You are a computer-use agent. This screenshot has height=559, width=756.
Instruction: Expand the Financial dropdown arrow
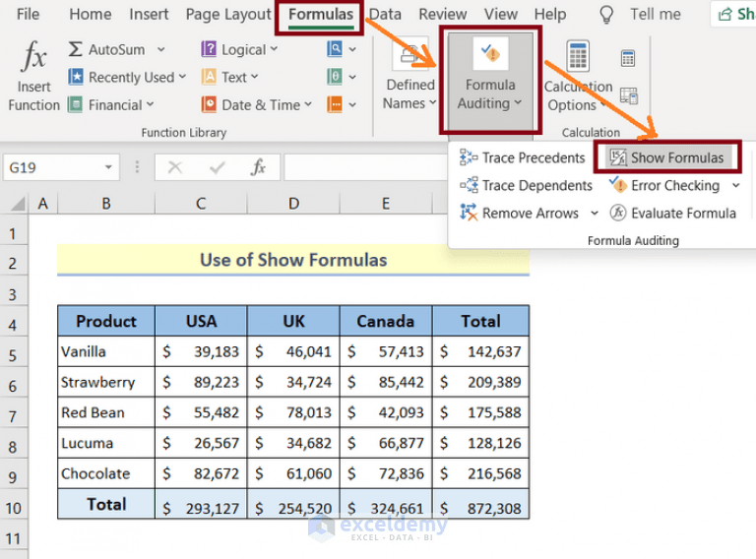tap(150, 103)
